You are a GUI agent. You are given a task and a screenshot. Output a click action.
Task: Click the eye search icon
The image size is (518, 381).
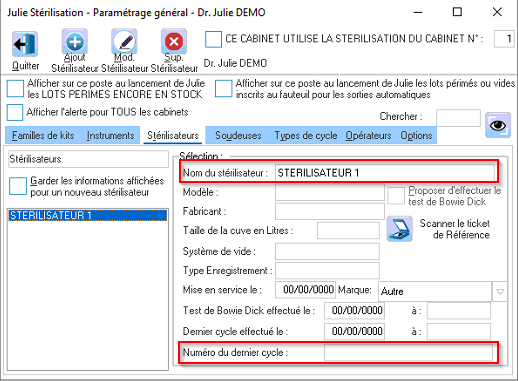pyautogui.click(x=498, y=125)
